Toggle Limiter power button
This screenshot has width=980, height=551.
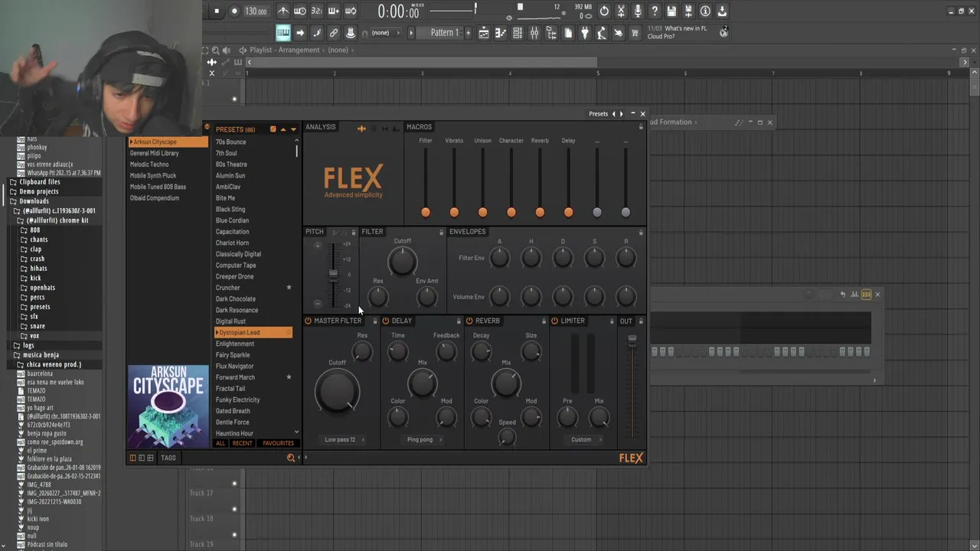click(x=554, y=321)
